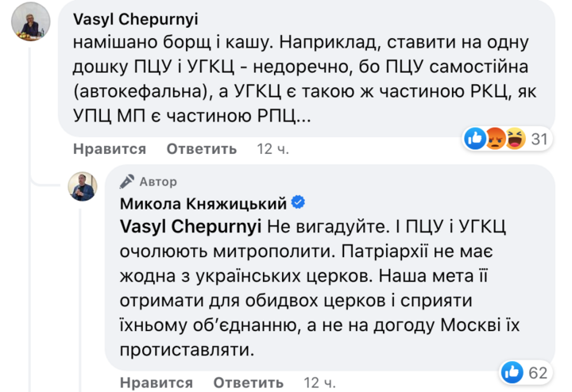572x392 pixels.
Task: Click the laughing reaction icon on Vasyl's comment
Action: click(x=514, y=140)
